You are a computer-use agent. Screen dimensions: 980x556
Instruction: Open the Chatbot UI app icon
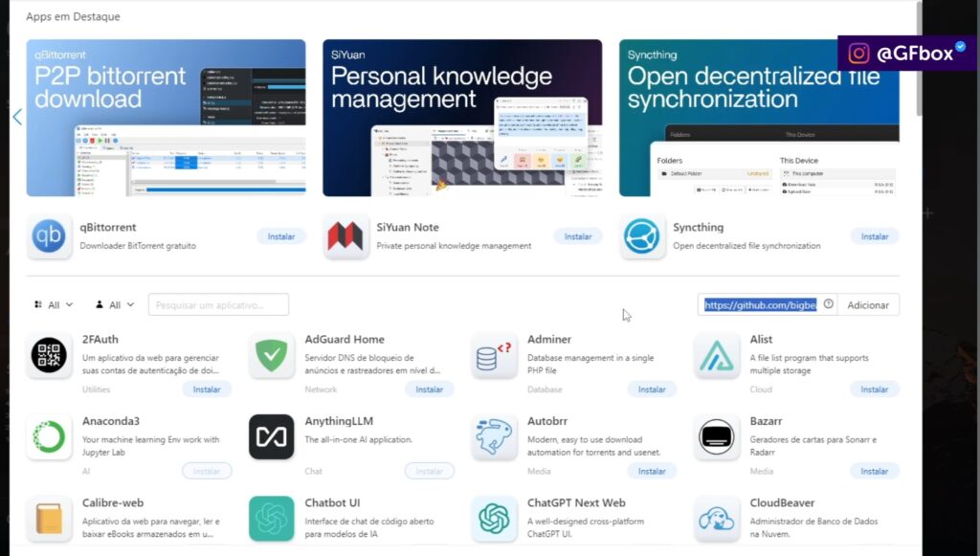[272, 519]
